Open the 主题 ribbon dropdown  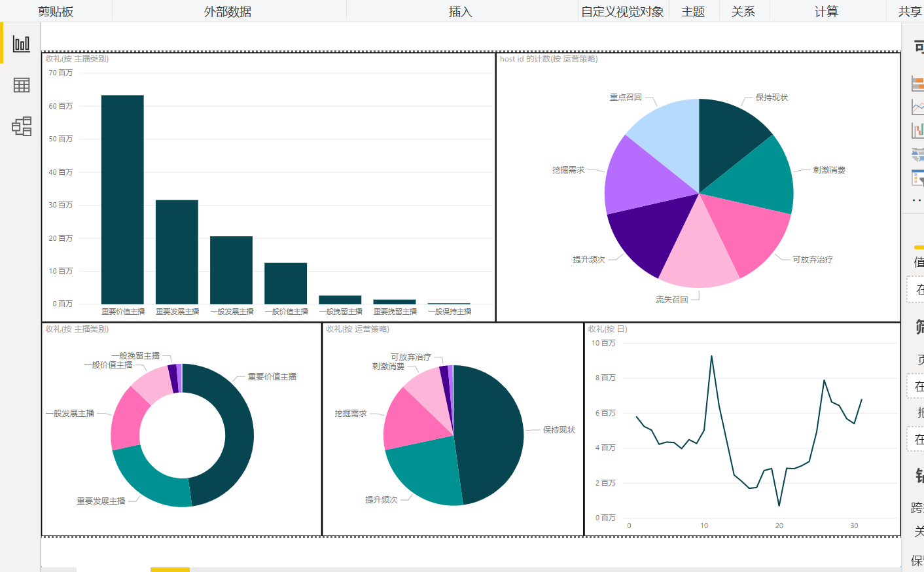point(693,11)
